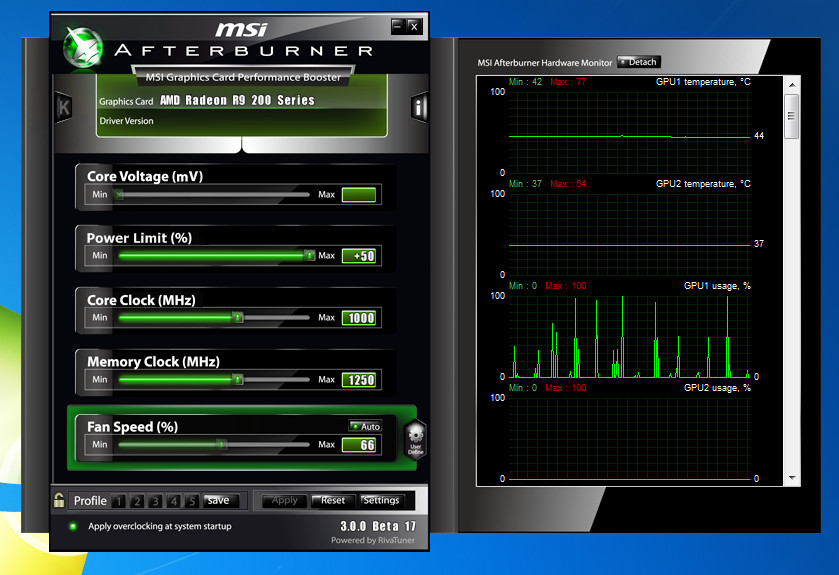Select profile slot 2
This screenshot has width=839, height=575.
click(x=137, y=501)
